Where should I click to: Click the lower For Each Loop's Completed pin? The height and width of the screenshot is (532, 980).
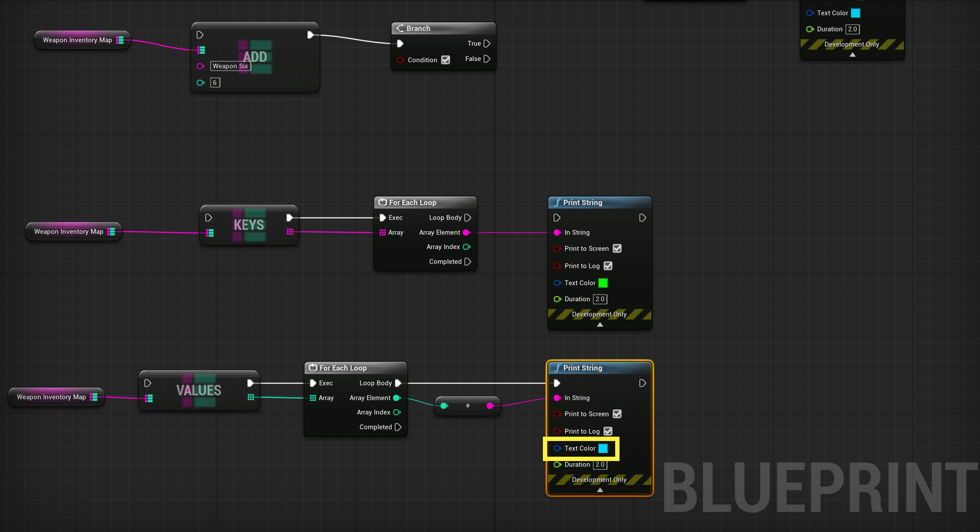coord(398,427)
